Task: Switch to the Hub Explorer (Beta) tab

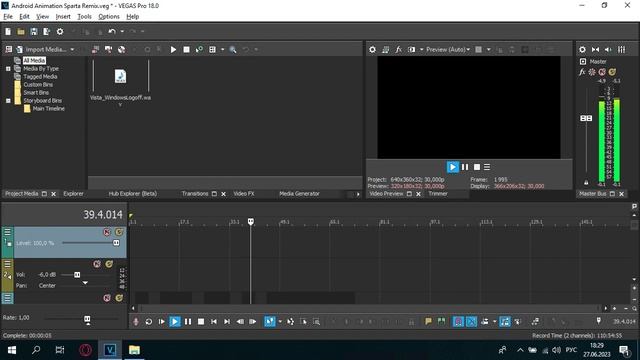Action: pyautogui.click(x=133, y=193)
